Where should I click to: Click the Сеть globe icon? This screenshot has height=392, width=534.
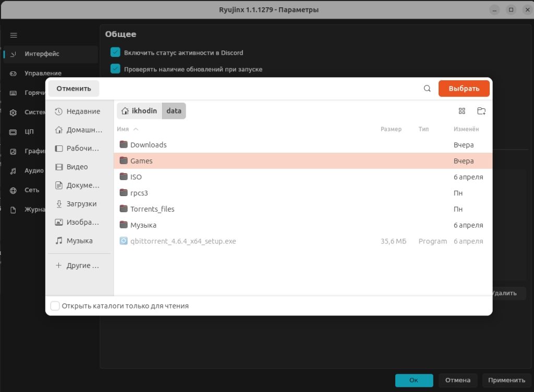(x=13, y=190)
